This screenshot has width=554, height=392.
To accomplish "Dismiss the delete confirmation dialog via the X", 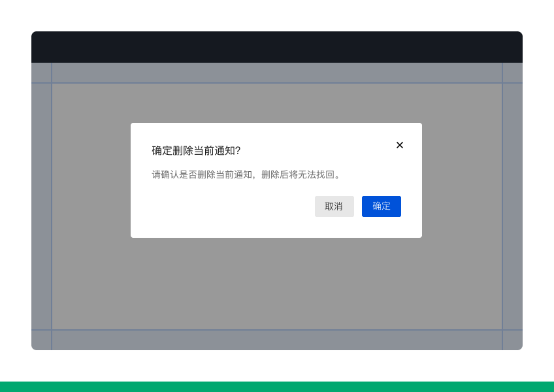I will pos(400,145).
